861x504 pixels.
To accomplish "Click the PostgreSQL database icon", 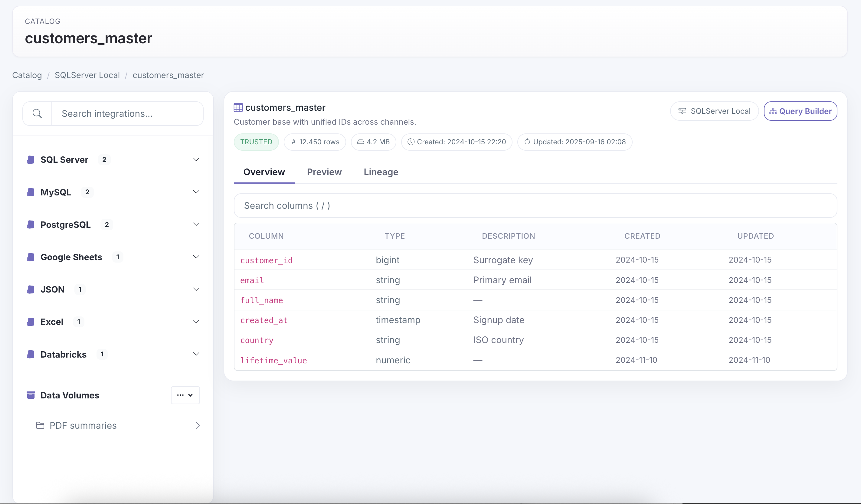I will [x=31, y=224].
